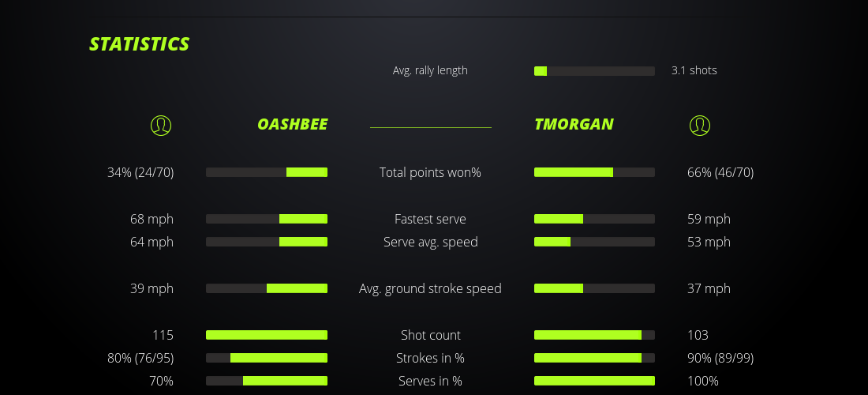Click TMORGAN's 66% (46/70) points value
This screenshot has width=868, height=395.
[x=720, y=172]
